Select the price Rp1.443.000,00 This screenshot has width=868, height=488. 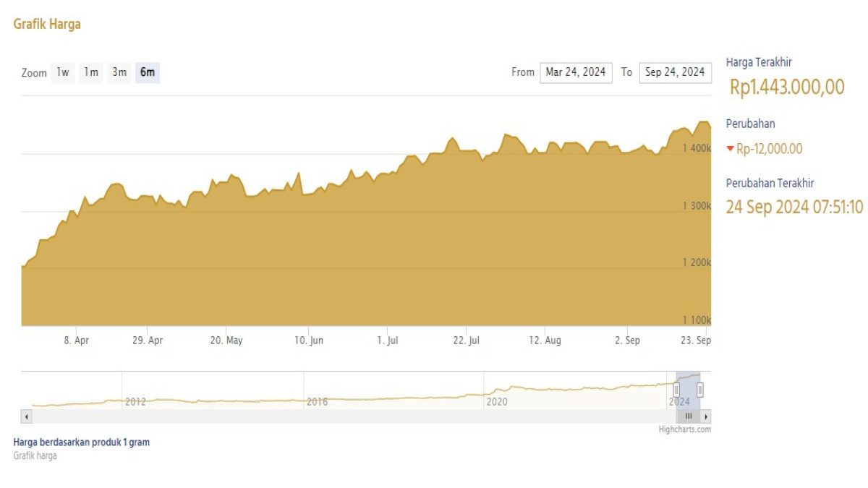[787, 87]
